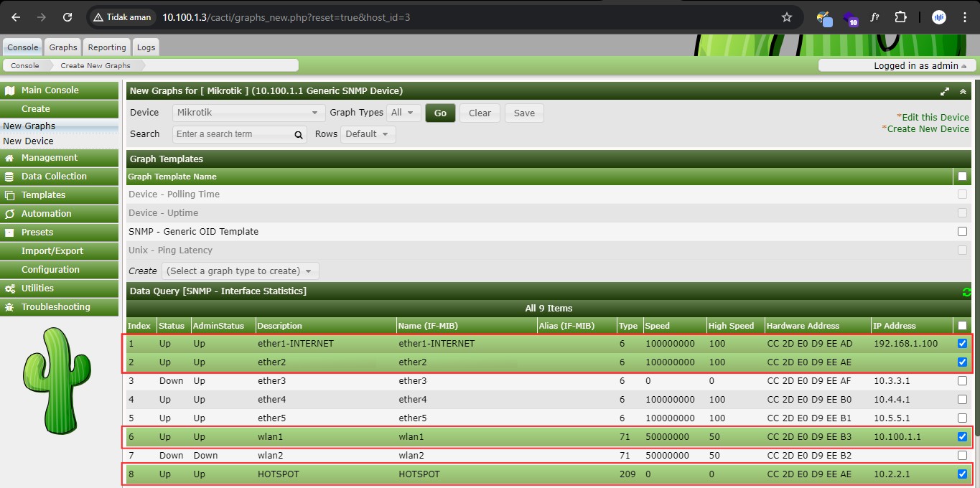
Task: Open the graph type to create dropdown
Action: [240, 271]
